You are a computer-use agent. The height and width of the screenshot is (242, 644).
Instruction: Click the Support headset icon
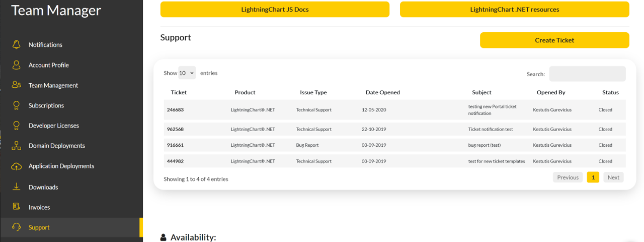[x=17, y=227]
